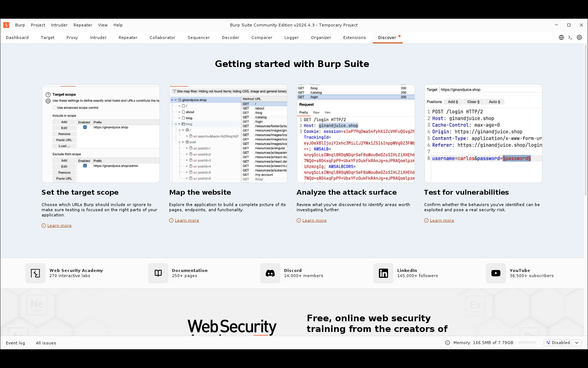Switch to the Proxy tab

[72, 38]
